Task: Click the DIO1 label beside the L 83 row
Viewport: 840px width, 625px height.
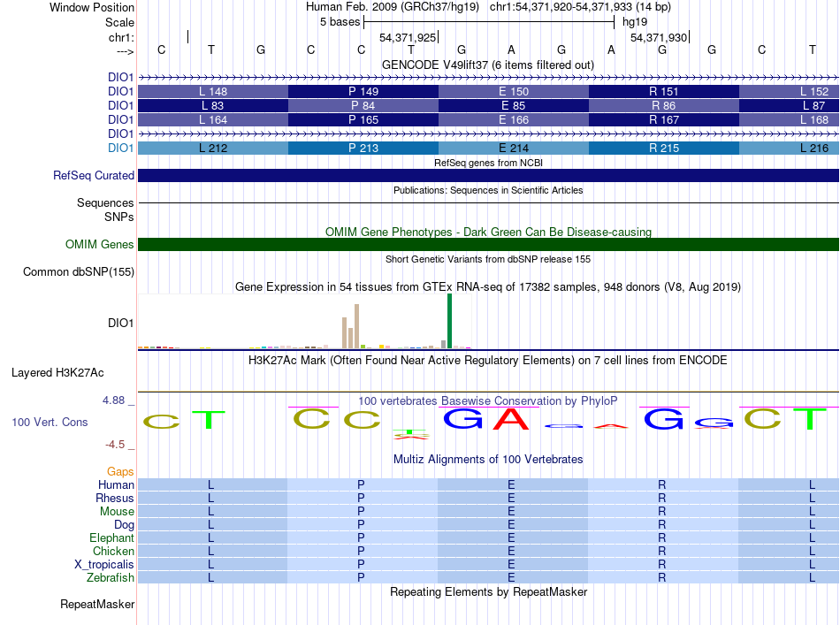Action: click(120, 105)
